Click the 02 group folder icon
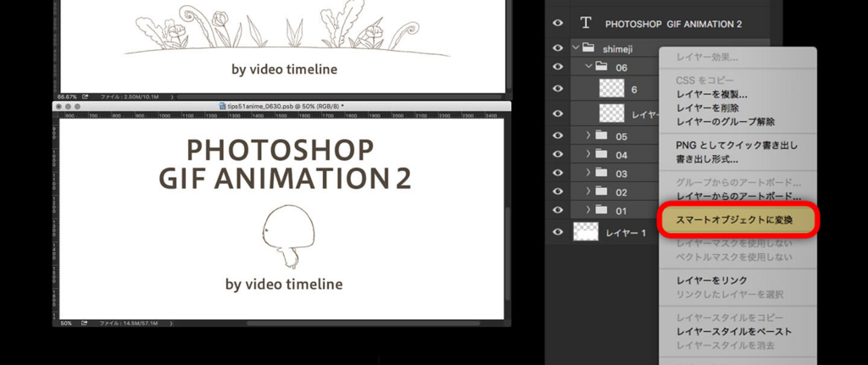Image resolution: width=868 pixels, height=365 pixels. [x=601, y=192]
